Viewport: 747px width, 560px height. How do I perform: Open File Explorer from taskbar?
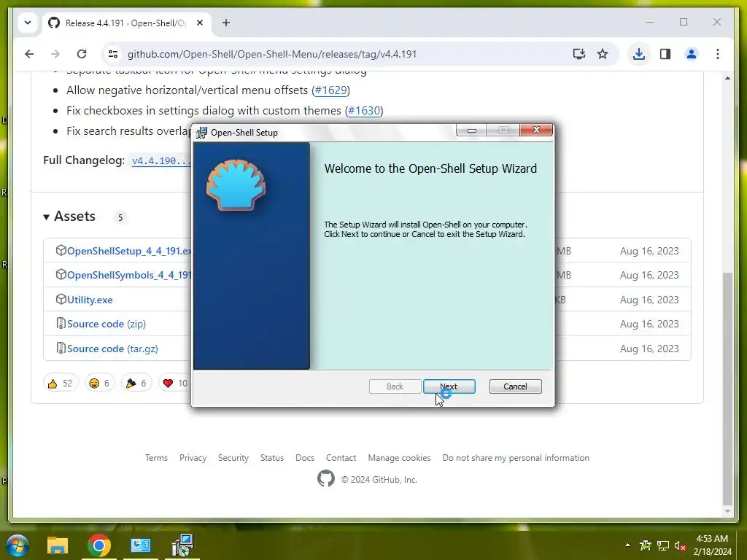tap(58, 545)
